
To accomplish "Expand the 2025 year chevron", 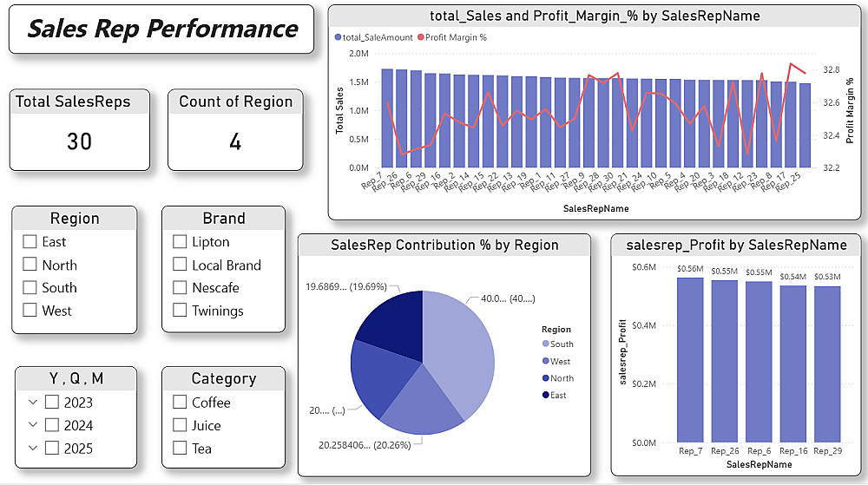I will pos(33,448).
